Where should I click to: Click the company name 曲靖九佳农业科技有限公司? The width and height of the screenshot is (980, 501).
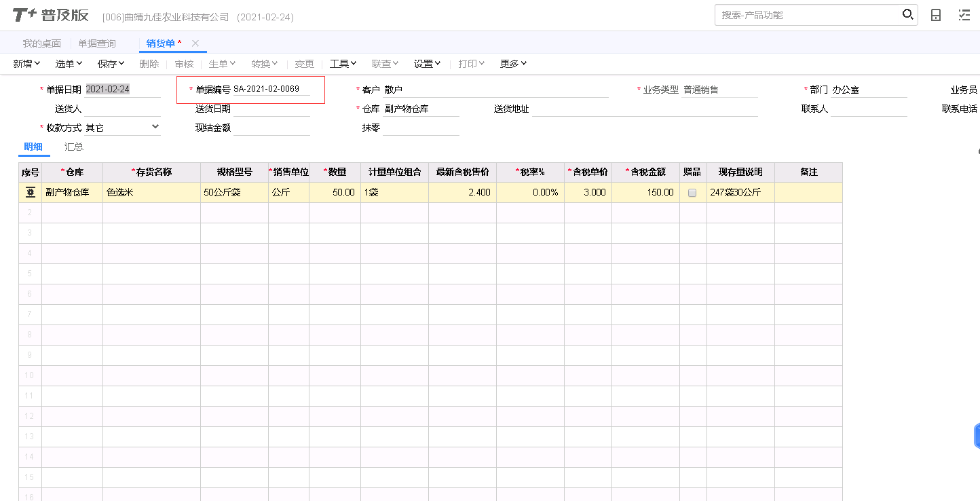(176, 17)
